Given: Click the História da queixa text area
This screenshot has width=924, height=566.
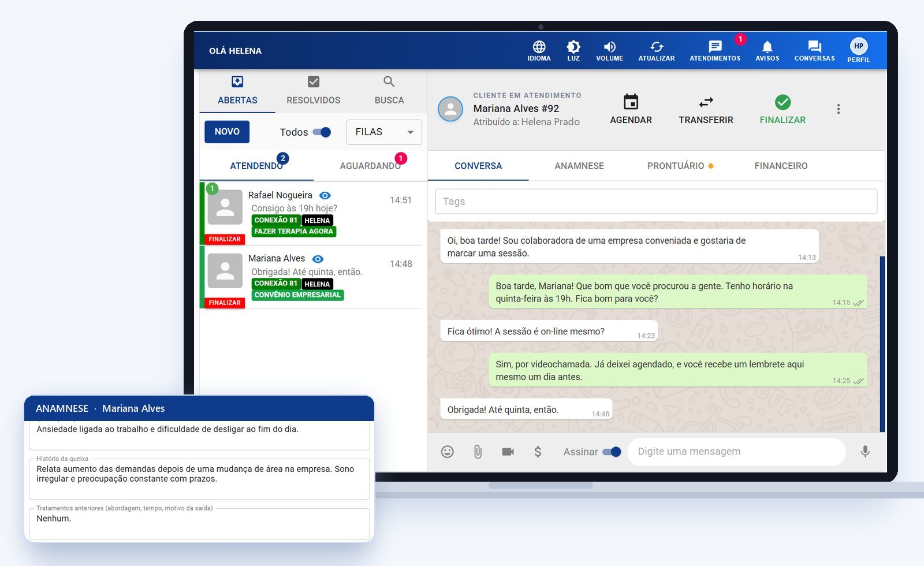Looking at the screenshot, I should pos(199,479).
